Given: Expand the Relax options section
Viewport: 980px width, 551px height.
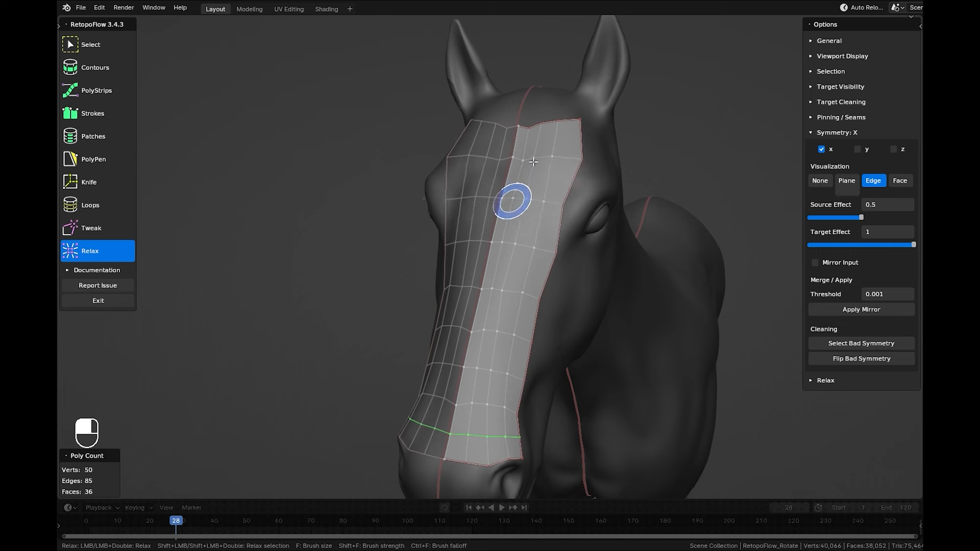Looking at the screenshot, I should pyautogui.click(x=825, y=380).
